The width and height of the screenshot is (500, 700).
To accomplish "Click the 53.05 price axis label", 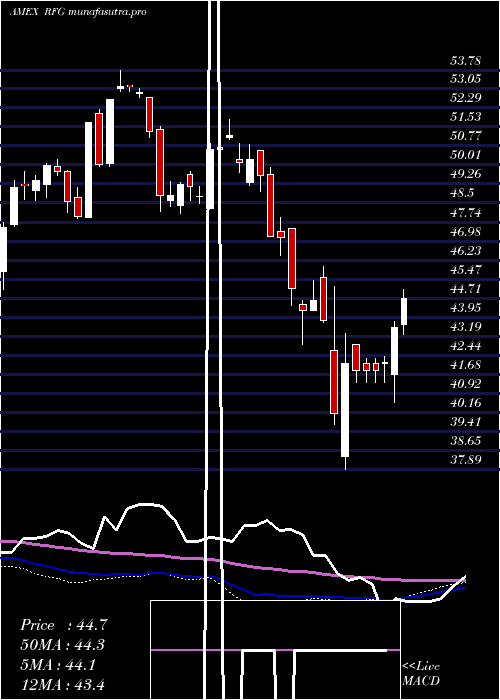I will point(465,79).
